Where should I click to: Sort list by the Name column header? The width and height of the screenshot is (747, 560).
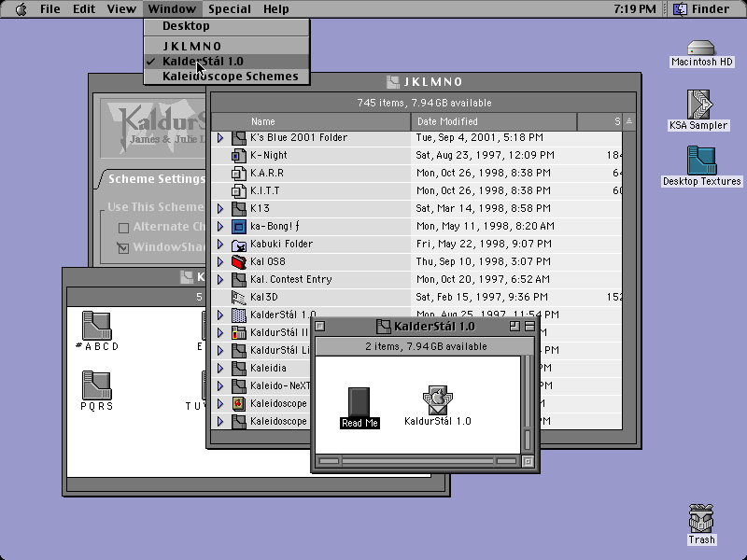click(x=311, y=122)
